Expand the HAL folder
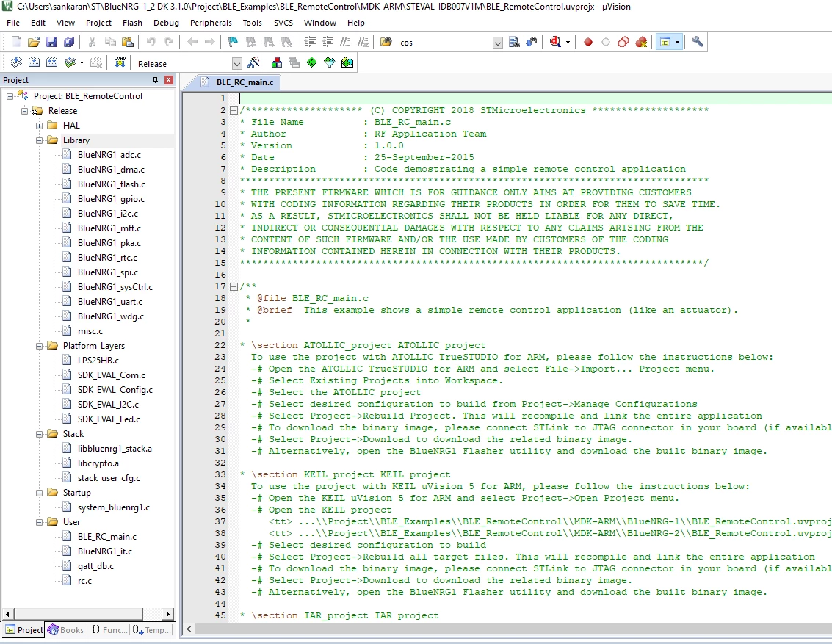832x644 pixels. click(x=39, y=126)
